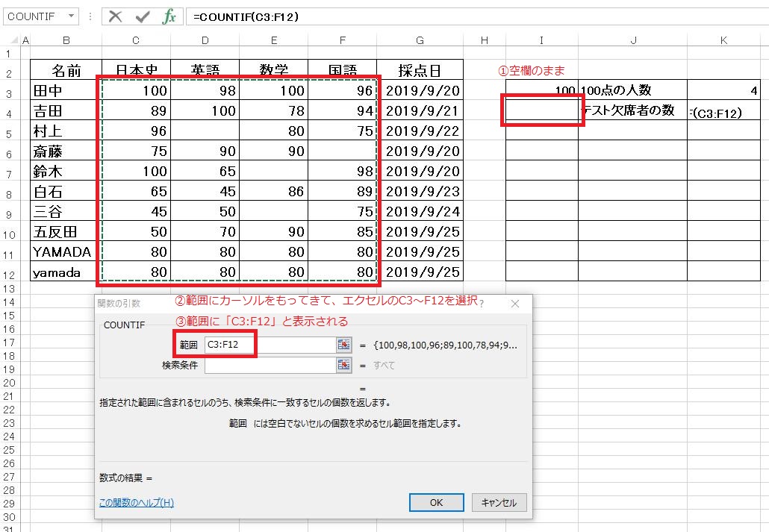Open the Name Box dropdown arrow

point(71,16)
